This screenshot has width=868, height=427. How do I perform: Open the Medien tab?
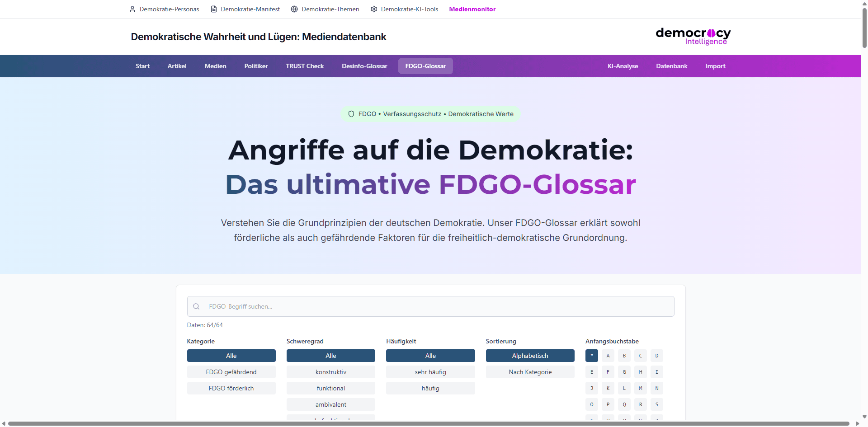(215, 66)
